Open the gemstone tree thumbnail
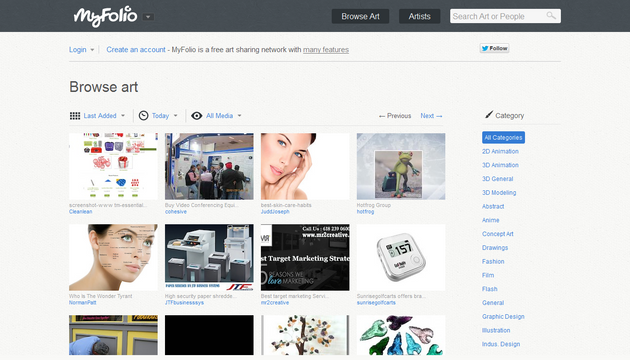This screenshot has width=630, height=360. pos(305,335)
